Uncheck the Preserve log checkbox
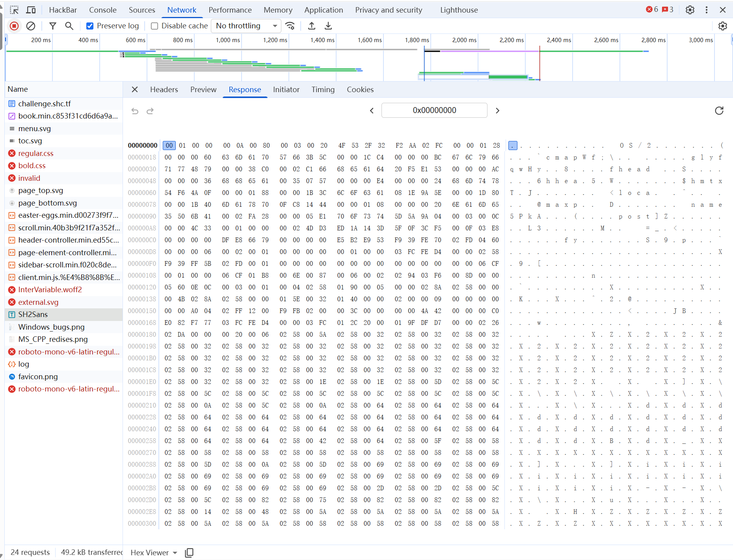 90,26
